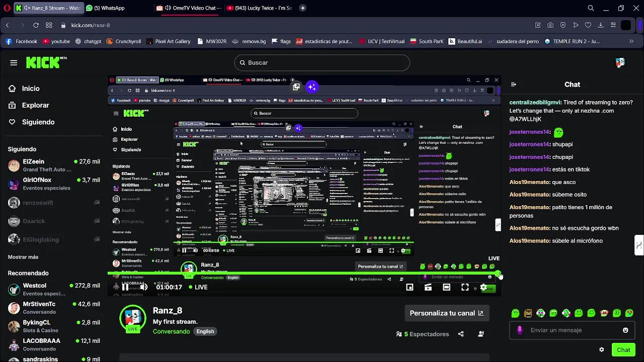Open Siguiendo in the sidebar
The width and height of the screenshot is (644, 362).
[x=38, y=122]
